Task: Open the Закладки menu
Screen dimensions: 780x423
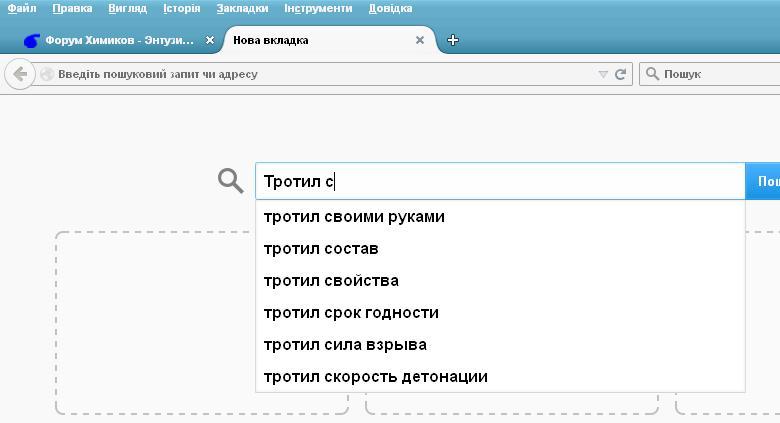Action: pyautogui.click(x=242, y=8)
